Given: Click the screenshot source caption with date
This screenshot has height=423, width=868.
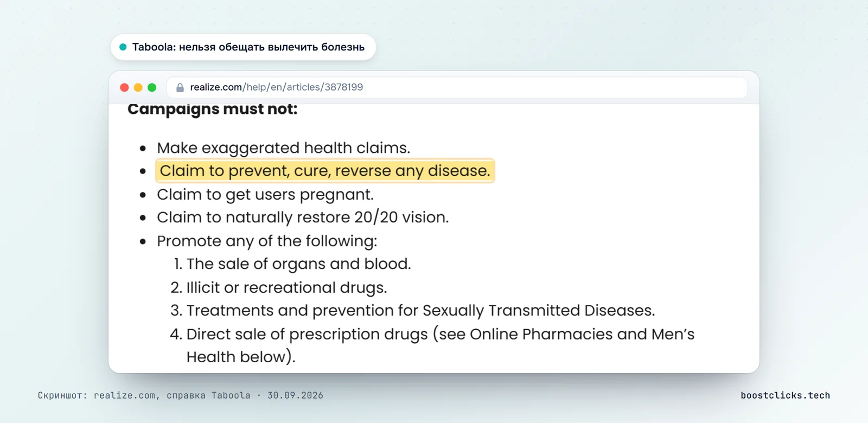Looking at the screenshot, I should [x=180, y=395].
